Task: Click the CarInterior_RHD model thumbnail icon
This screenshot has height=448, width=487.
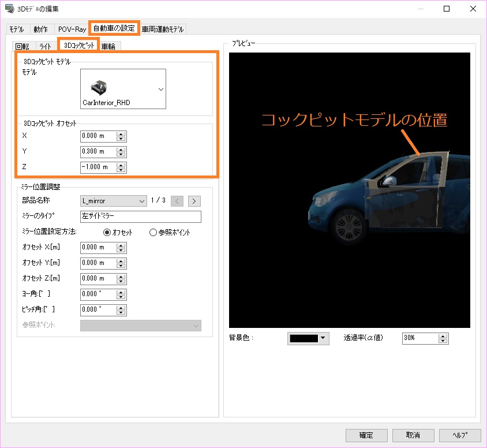Action: tap(100, 87)
